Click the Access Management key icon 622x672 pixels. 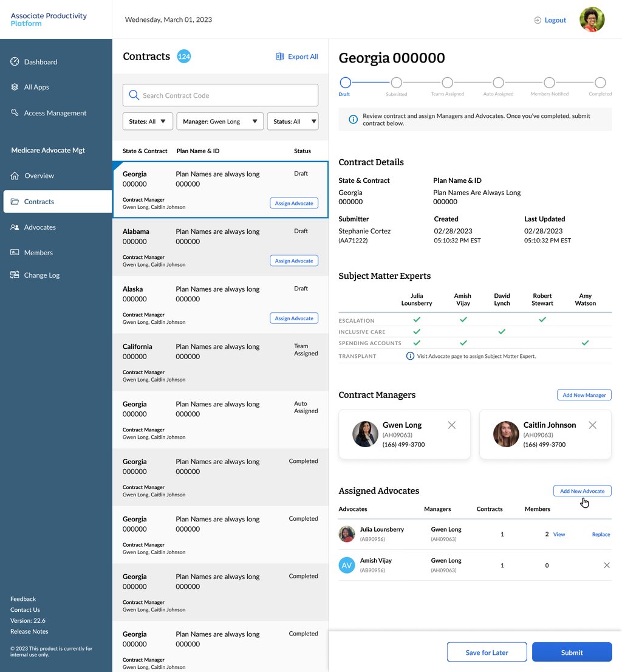15,112
